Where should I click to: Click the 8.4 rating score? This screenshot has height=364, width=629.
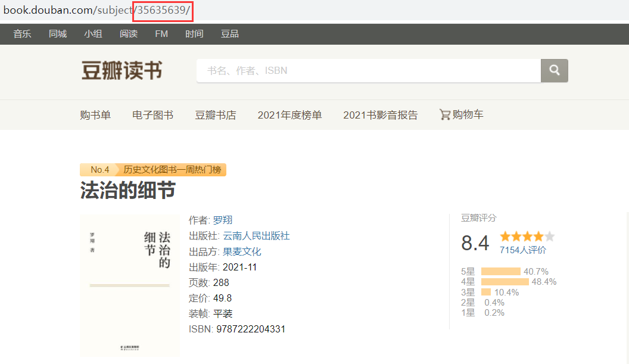tap(475, 243)
